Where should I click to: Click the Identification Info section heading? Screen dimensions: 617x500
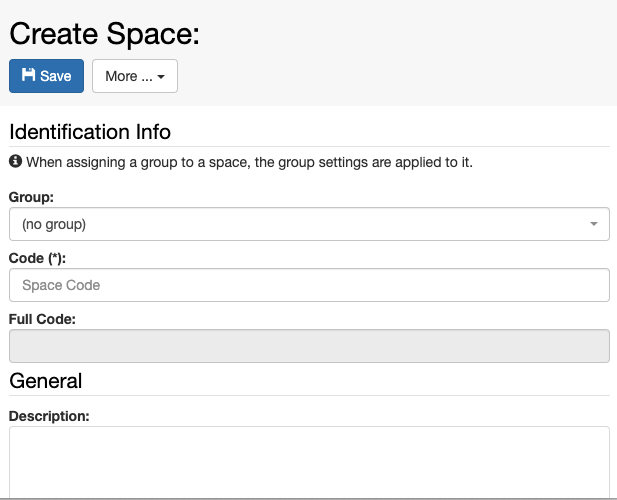(90, 132)
